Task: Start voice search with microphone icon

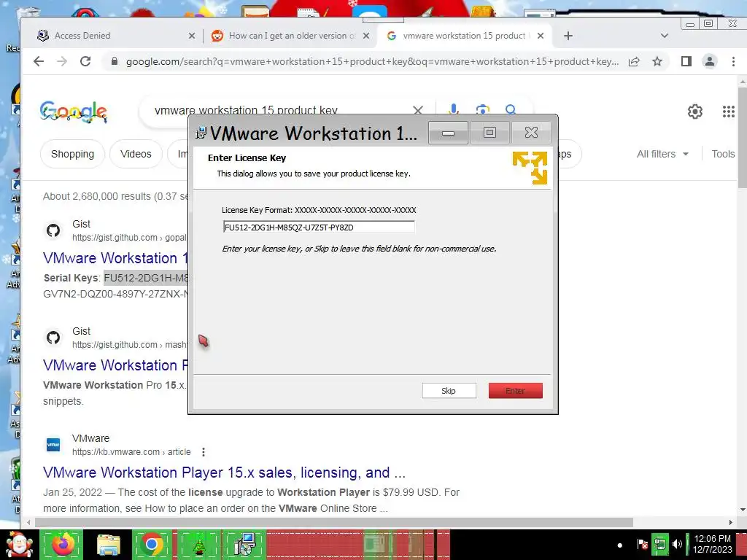Action: [454, 109]
